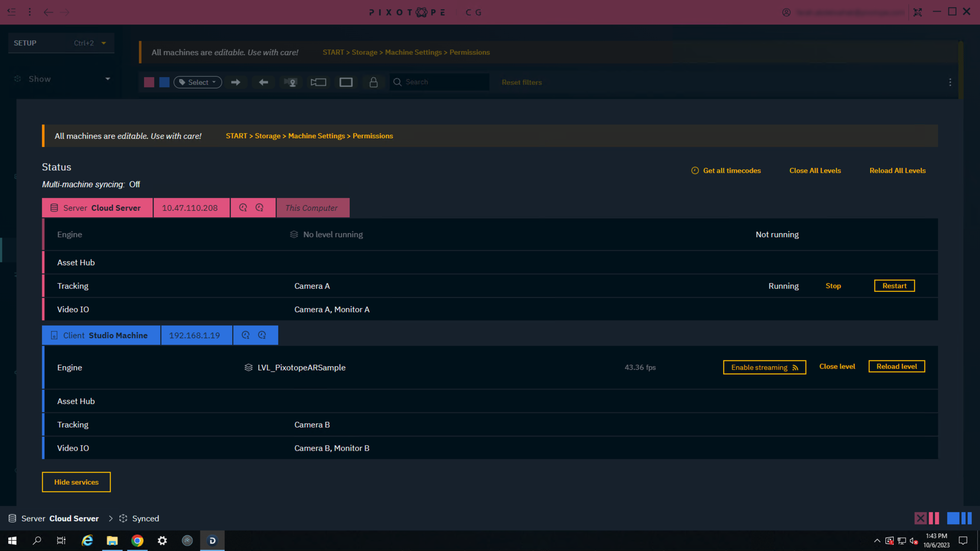The width and height of the screenshot is (980, 551).
Task: Click the pink color swatch filter
Action: [x=149, y=82]
